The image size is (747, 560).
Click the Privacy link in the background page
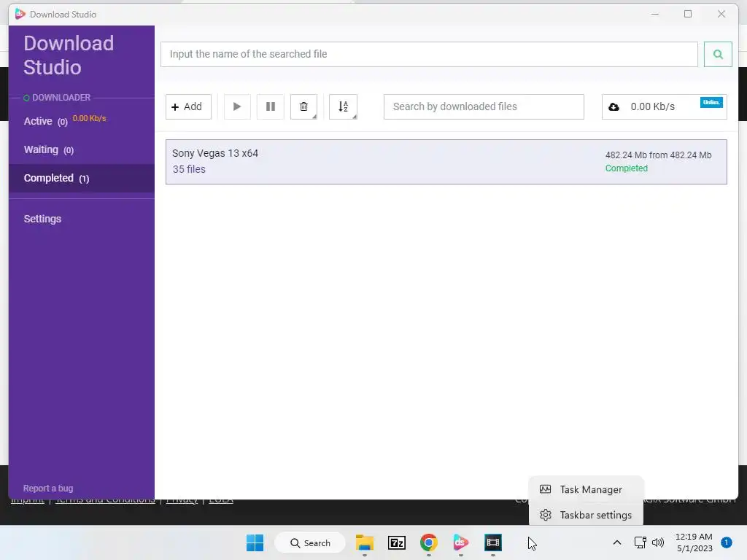tap(182, 500)
